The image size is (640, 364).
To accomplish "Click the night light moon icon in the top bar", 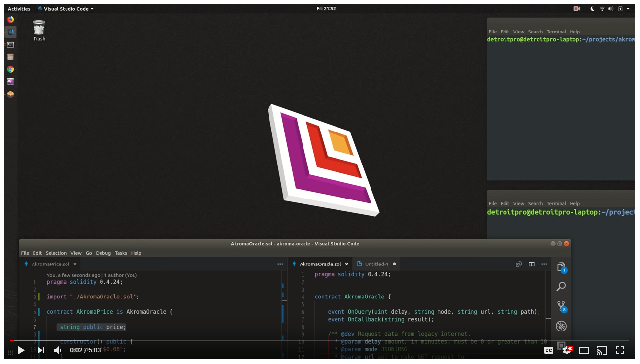I will click(592, 9).
